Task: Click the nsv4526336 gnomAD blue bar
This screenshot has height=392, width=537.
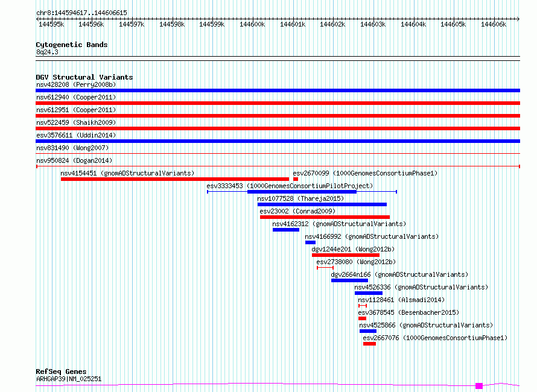Action: (369, 293)
